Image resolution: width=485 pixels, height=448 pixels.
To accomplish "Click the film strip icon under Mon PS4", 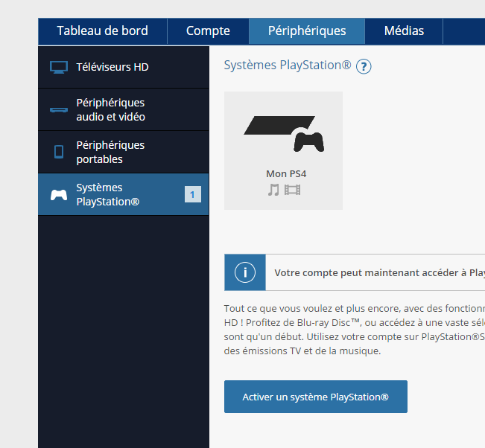I will tap(292, 190).
